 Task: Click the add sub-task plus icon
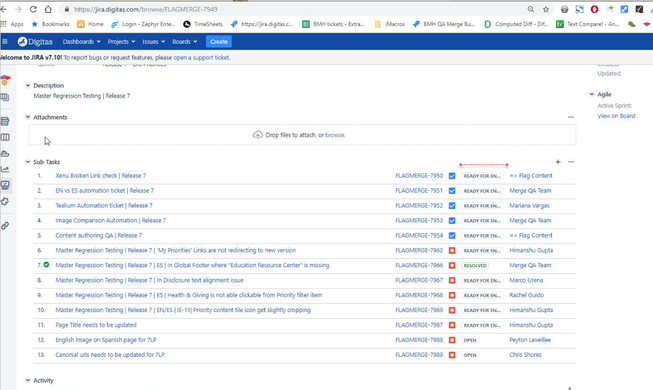[558, 162]
